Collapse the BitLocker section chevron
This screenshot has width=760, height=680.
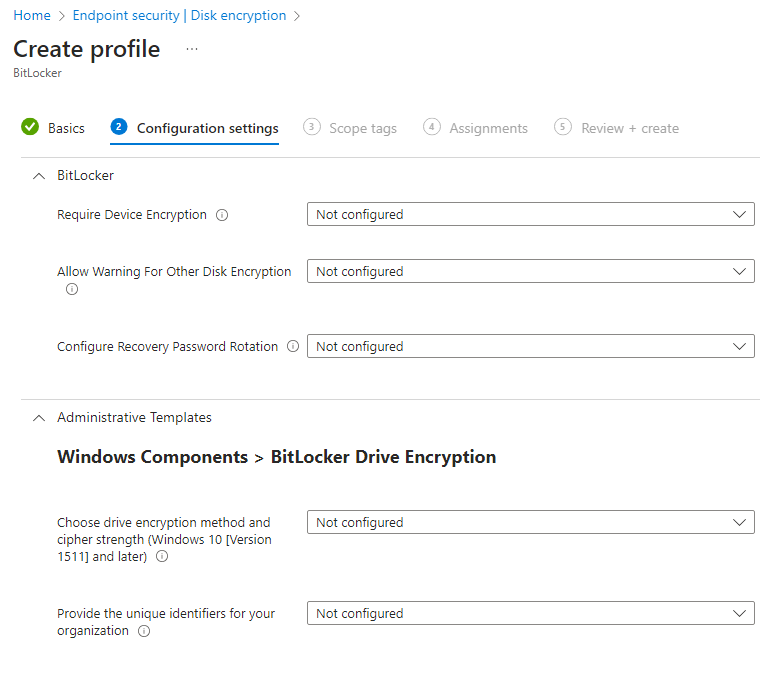click(x=39, y=176)
